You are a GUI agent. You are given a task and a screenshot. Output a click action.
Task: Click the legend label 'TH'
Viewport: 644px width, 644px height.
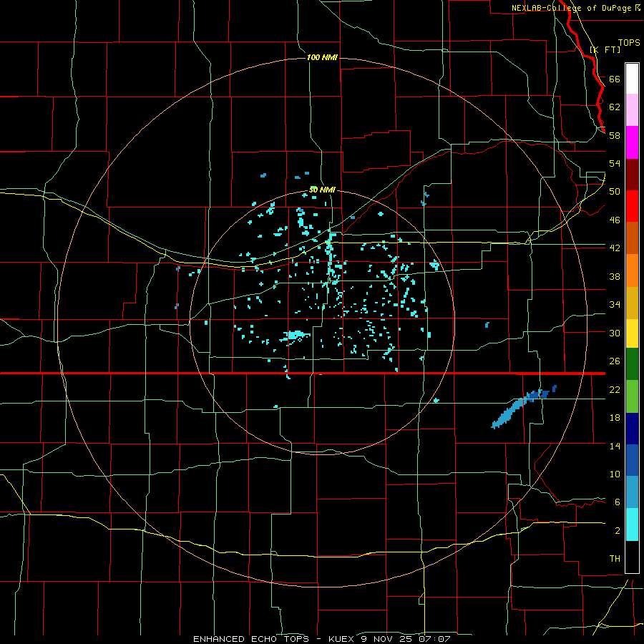point(615,558)
